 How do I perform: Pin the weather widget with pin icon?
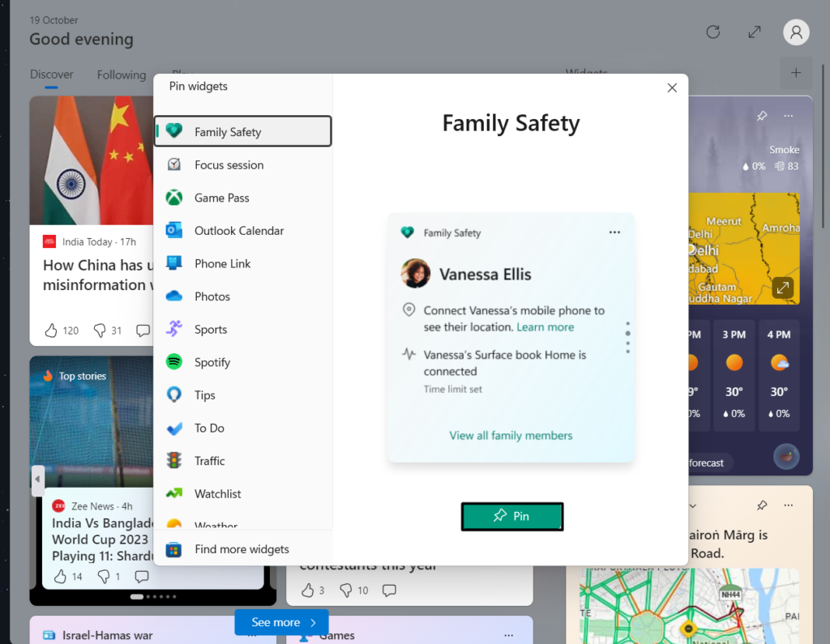coord(762,115)
